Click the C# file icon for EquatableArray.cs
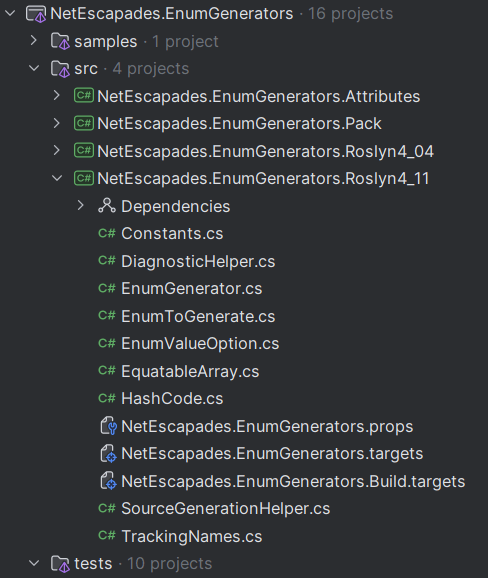This screenshot has height=578, width=488. (107, 370)
